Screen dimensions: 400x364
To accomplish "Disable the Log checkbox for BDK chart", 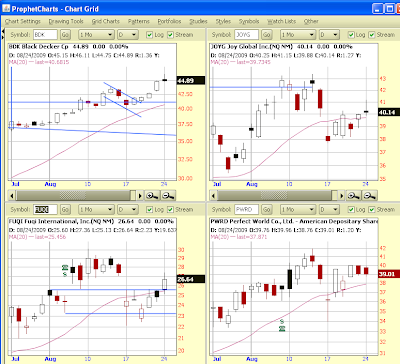I will 150,35.
